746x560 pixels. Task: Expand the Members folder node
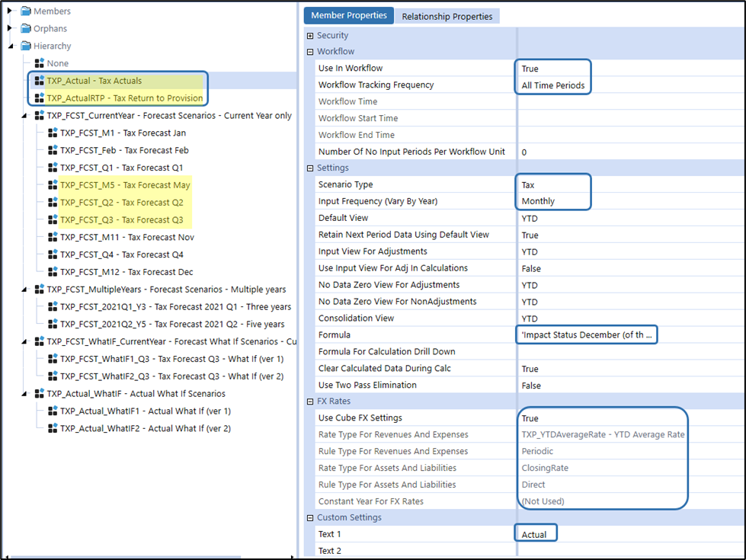point(10,11)
